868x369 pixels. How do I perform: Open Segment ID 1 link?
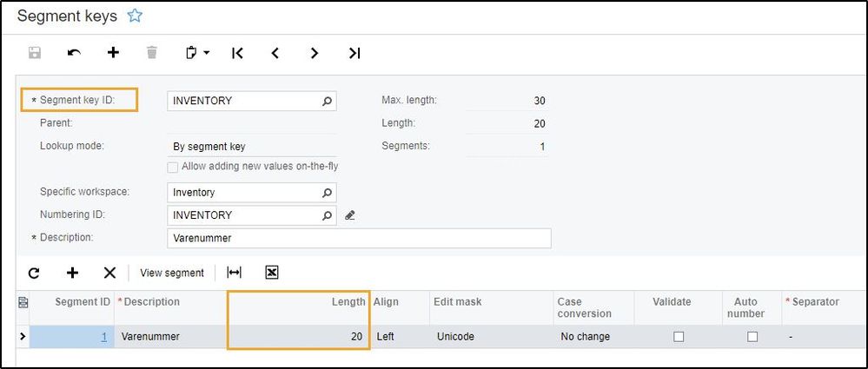coord(103,336)
